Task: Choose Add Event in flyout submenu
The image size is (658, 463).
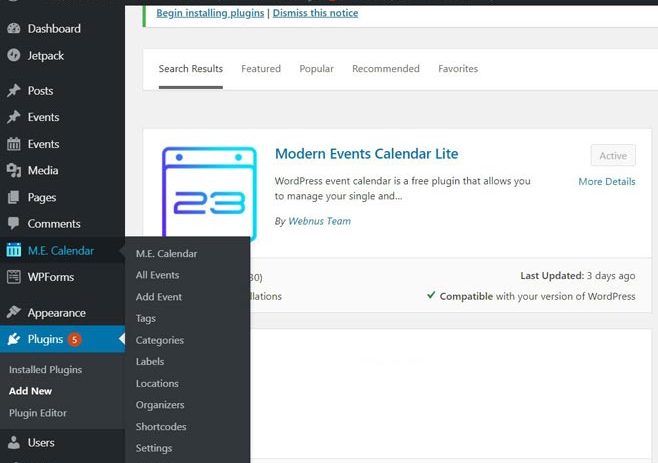Action: 159,297
